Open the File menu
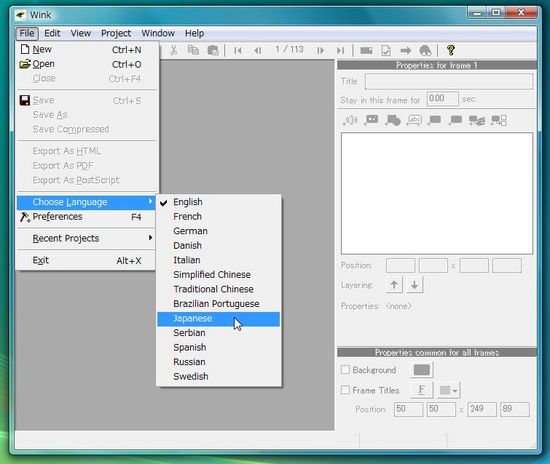550x464 pixels. [x=27, y=33]
